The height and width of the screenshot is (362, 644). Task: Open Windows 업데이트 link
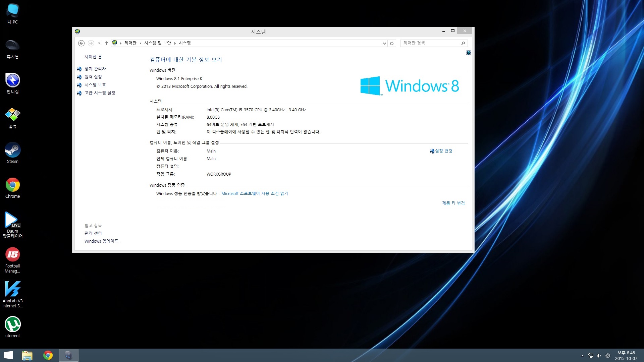point(101,241)
